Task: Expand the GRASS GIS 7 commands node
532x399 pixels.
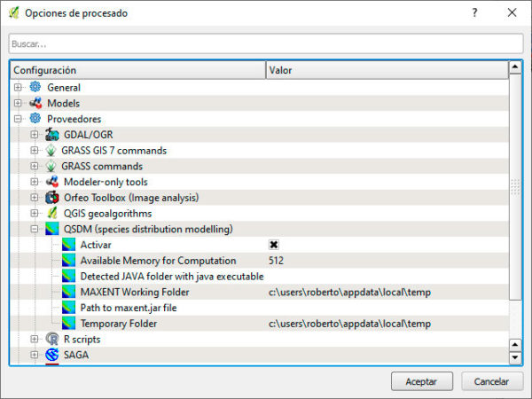Action: tap(35, 151)
